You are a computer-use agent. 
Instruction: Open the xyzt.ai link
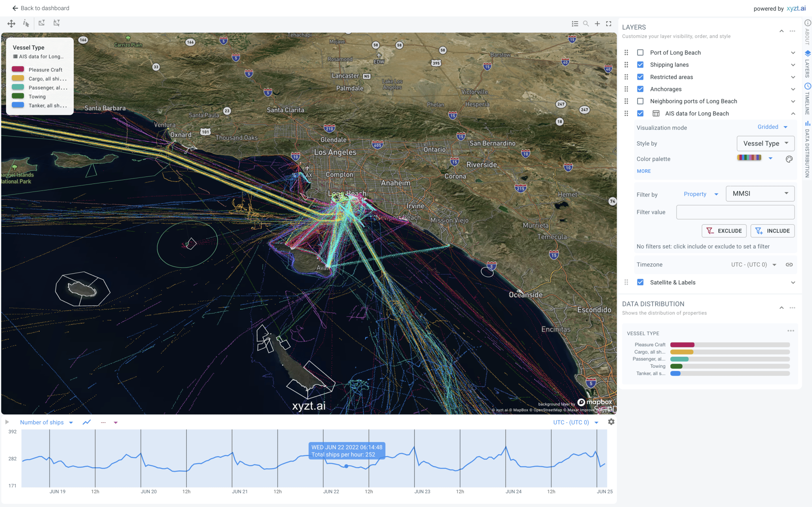796,9
